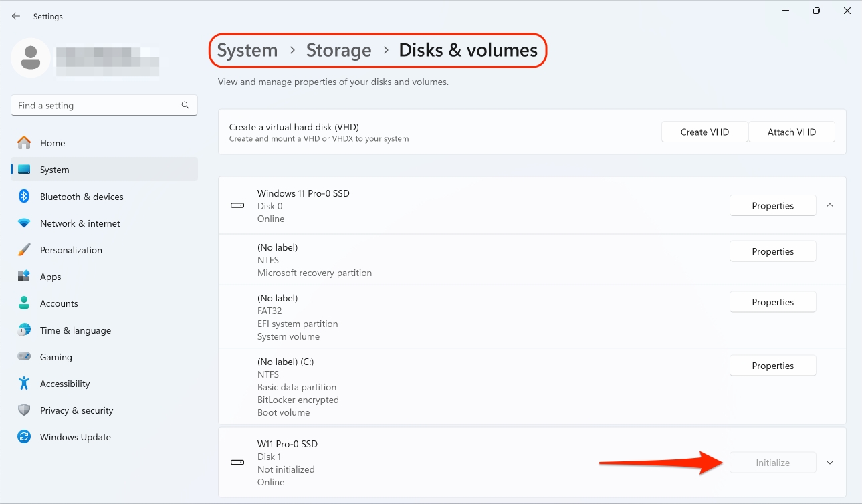Screen dimensions: 862x504
Task: Select the Accessibility icon
Action: (x=24, y=384)
